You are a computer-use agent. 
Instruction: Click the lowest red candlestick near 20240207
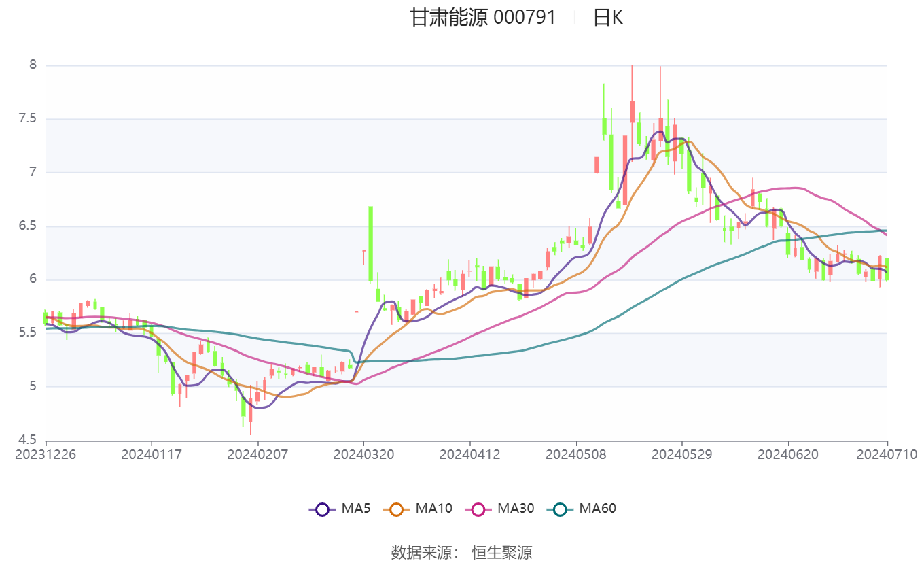coord(250,410)
